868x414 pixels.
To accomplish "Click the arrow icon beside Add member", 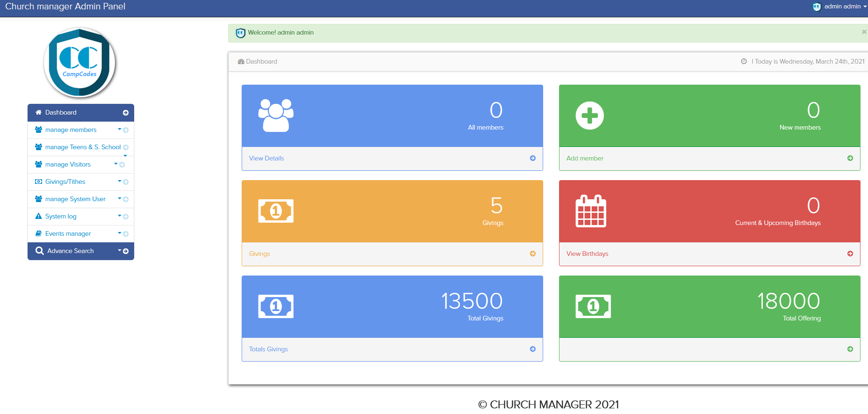I will (850, 158).
